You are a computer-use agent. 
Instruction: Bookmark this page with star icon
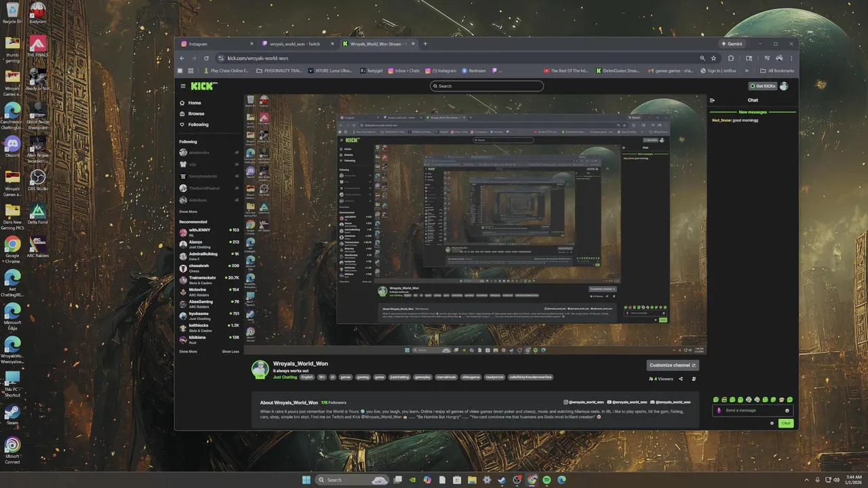(x=713, y=58)
